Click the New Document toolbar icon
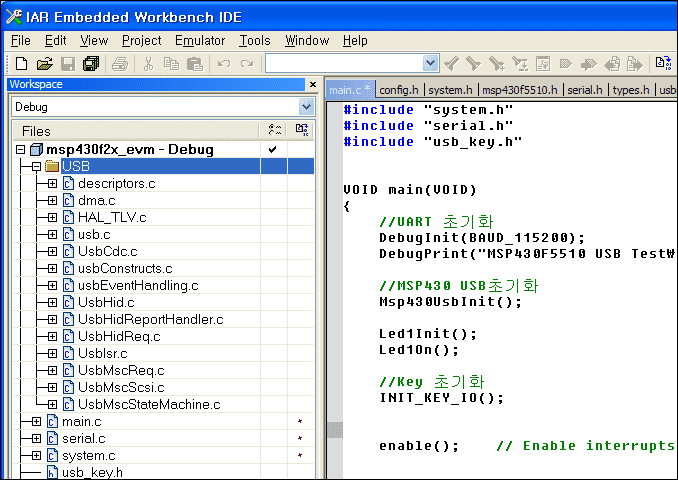Screen dimensions: 678x480 pos(21,64)
